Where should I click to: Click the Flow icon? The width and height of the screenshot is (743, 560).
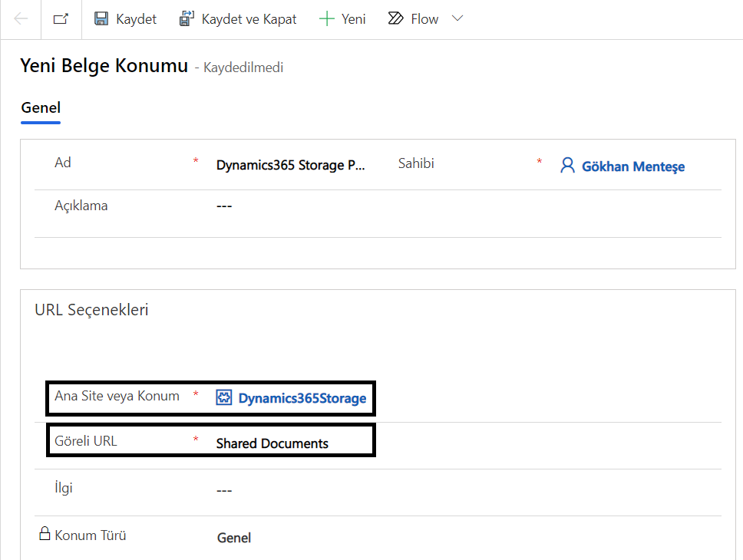pyautogui.click(x=395, y=18)
